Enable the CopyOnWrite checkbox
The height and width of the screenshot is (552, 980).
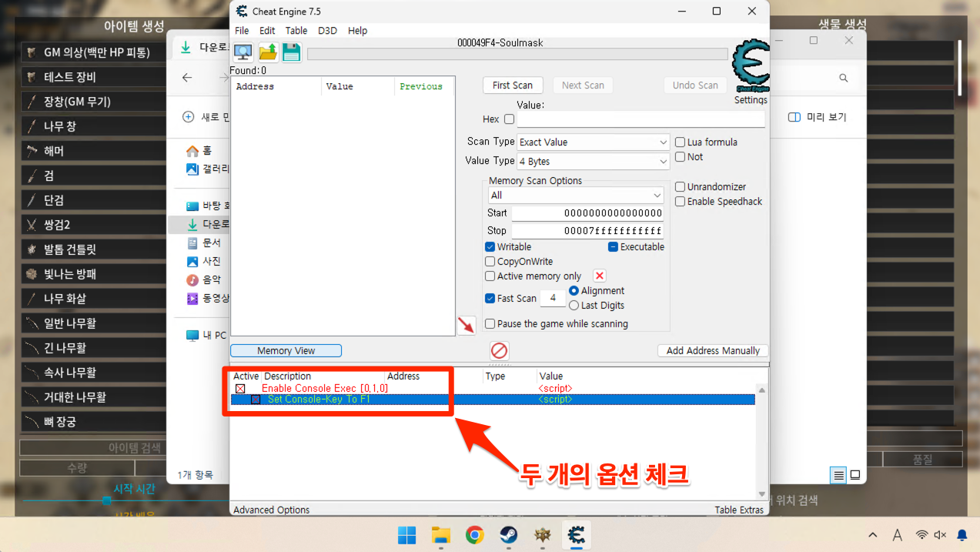490,261
